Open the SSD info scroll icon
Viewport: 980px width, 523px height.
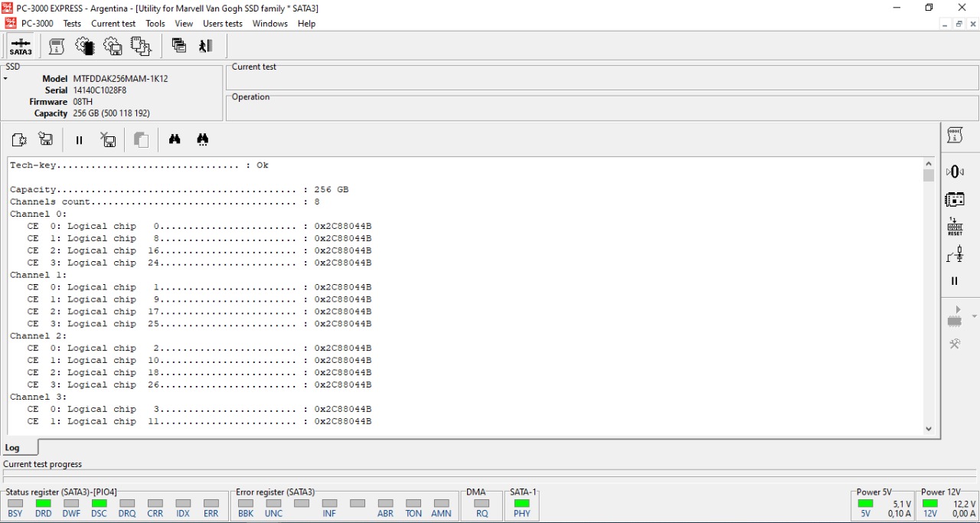click(x=57, y=46)
